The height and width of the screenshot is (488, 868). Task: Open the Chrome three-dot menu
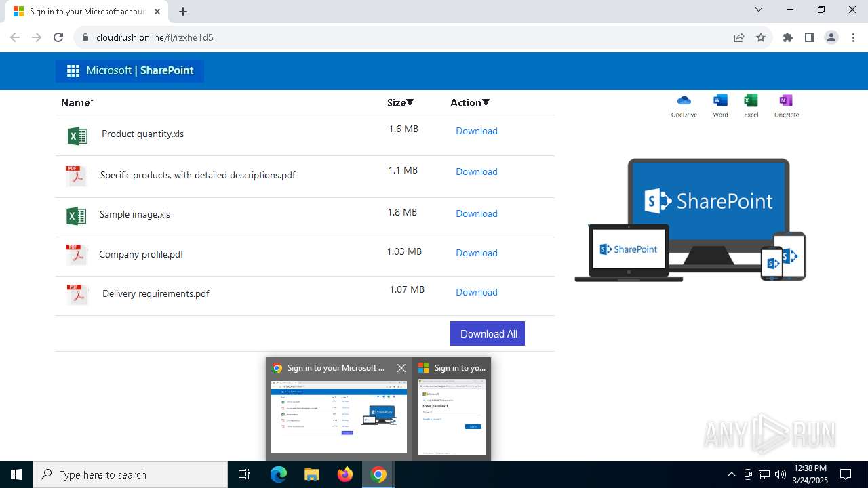(852, 37)
